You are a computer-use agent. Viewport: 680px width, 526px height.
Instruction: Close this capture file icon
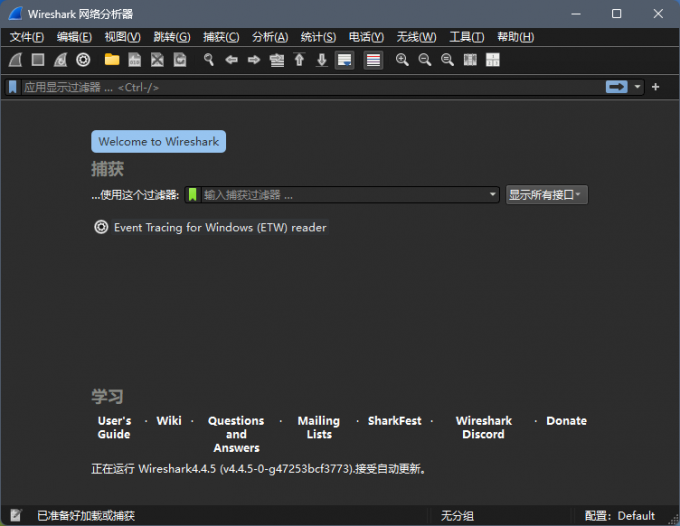157,60
